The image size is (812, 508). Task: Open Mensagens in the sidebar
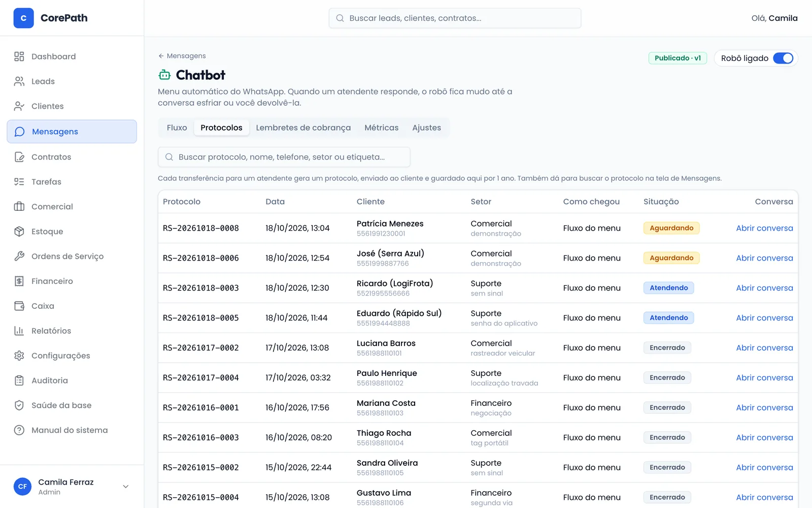pyautogui.click(x=72, y=132)
